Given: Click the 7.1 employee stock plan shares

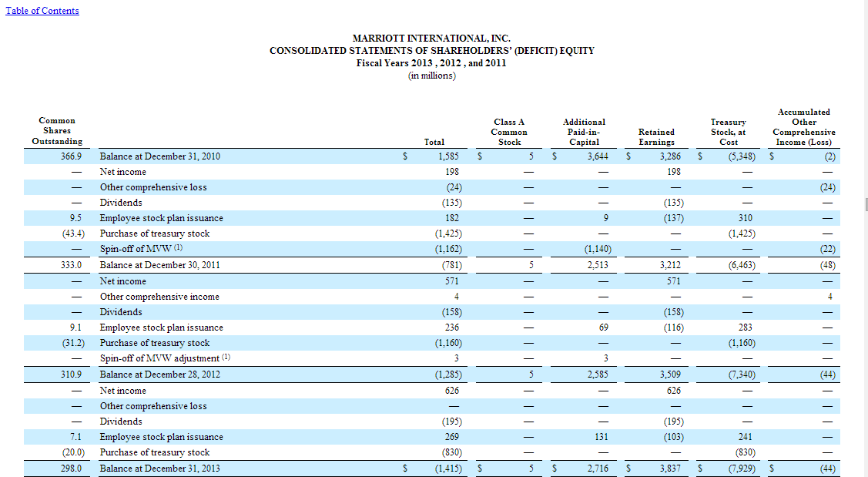Looking at the screenshot, I should point(75,437).
